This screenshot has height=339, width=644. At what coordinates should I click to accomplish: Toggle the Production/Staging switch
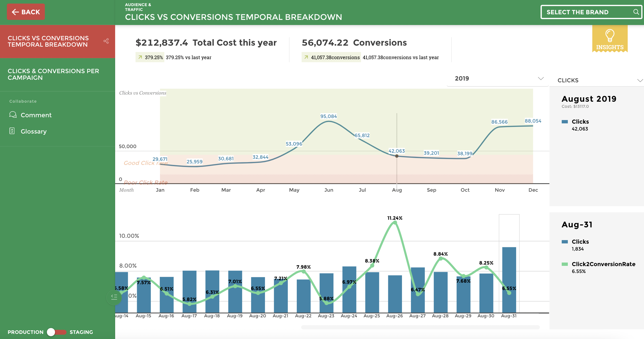pyautogui.click(x=57, y=332)
